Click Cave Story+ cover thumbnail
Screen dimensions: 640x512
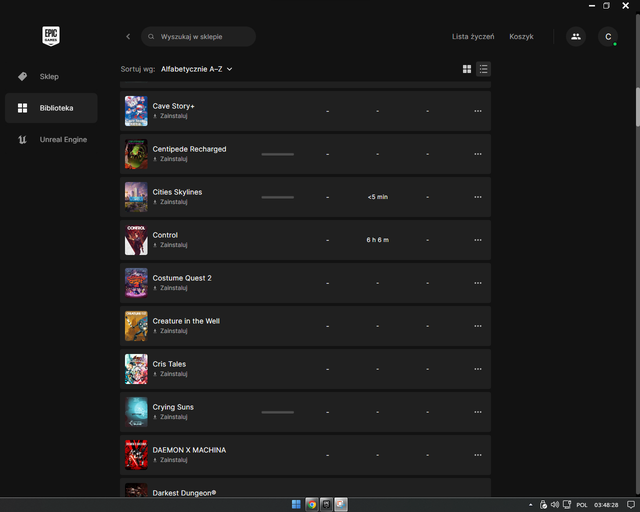coord(136,111)
